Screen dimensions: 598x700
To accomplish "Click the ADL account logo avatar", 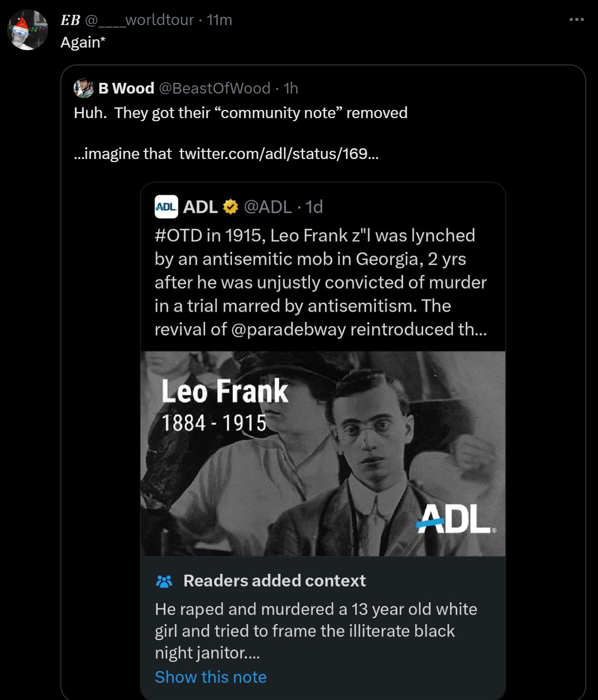I will (x=166, y=207).
